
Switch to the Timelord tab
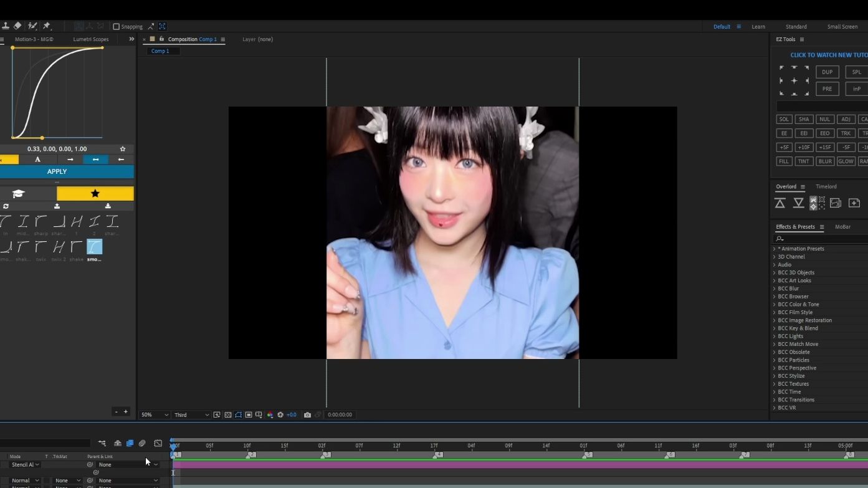pyautogui.click(x=826, y=187)
